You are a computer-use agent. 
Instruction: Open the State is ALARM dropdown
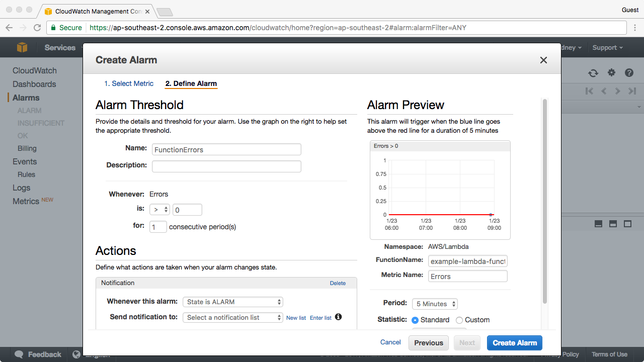pos(233,302)
